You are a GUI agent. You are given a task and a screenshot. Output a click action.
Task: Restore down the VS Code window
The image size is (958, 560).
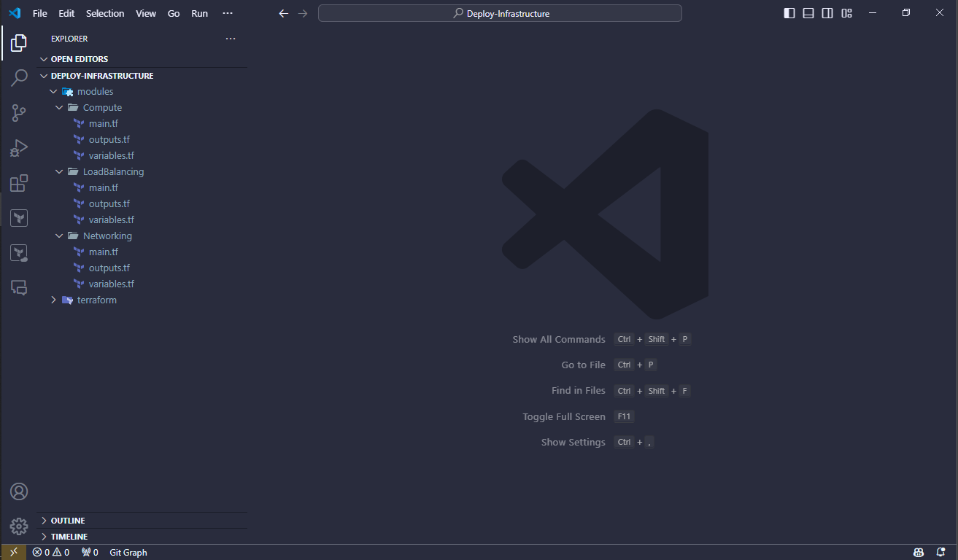tap(906, 13)
